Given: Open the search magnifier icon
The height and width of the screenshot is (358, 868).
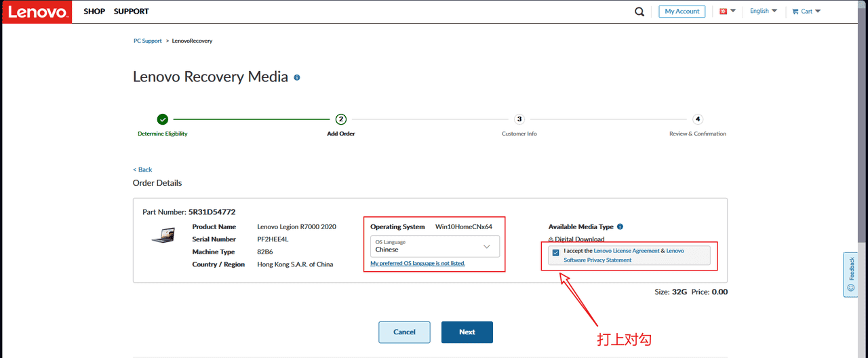Looking at the screenshot, I should coord(639,12).
